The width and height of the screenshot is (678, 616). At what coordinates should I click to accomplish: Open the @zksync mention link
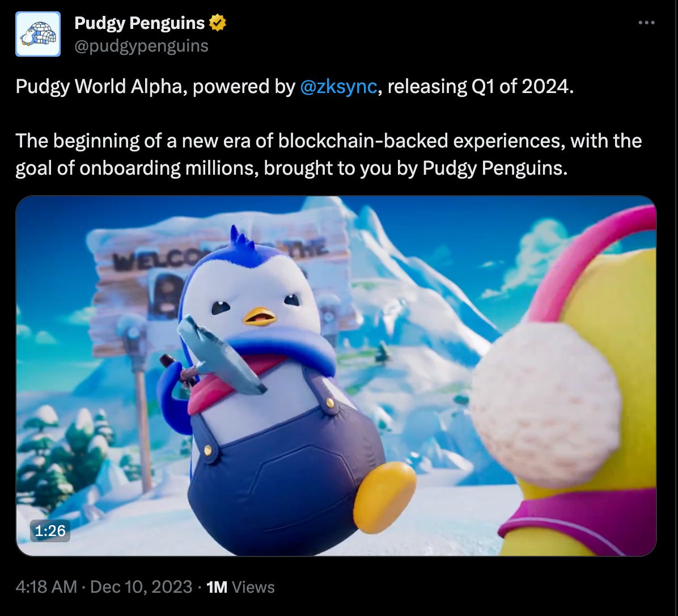coord(338,87)
